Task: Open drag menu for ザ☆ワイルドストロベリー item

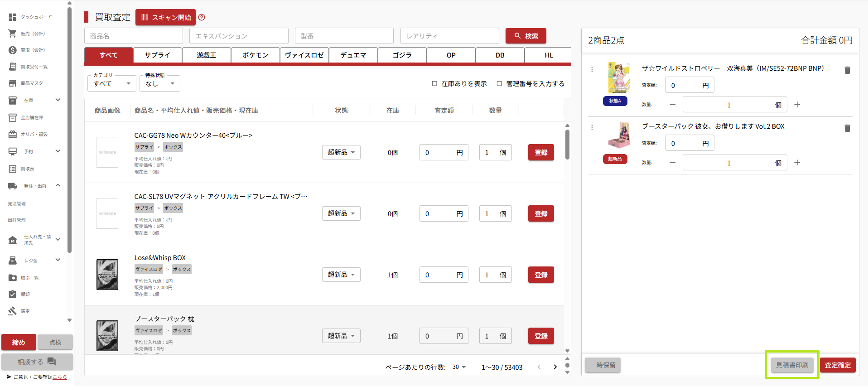Action: [592, 69]
